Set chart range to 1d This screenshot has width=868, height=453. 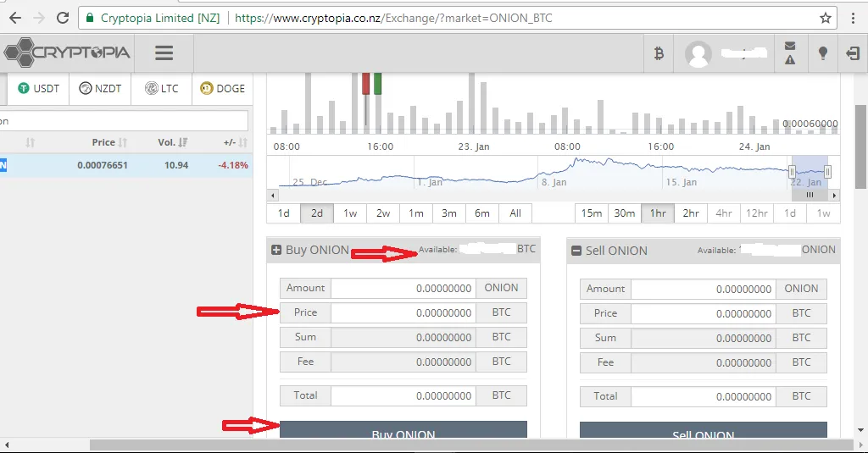283,213
